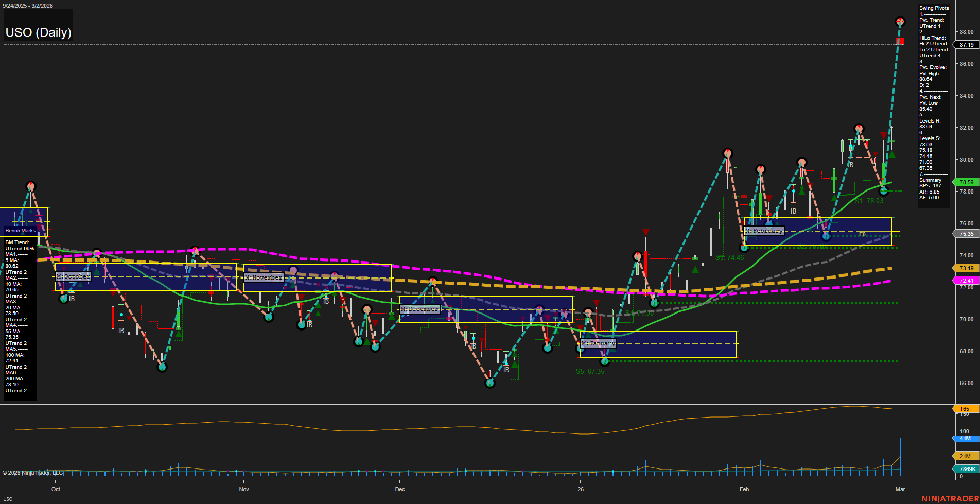Screen dimensions: 980x504
Task: Click the Swing Pivots panel heading
Action: click(934, 8)
